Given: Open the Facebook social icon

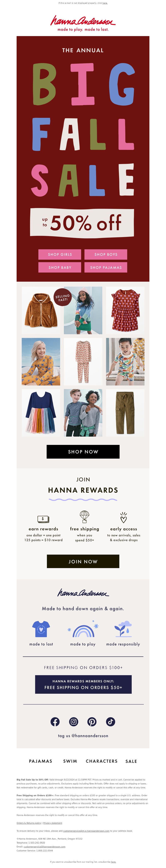Looking at the screenshot, I should [x=55, y=721].
